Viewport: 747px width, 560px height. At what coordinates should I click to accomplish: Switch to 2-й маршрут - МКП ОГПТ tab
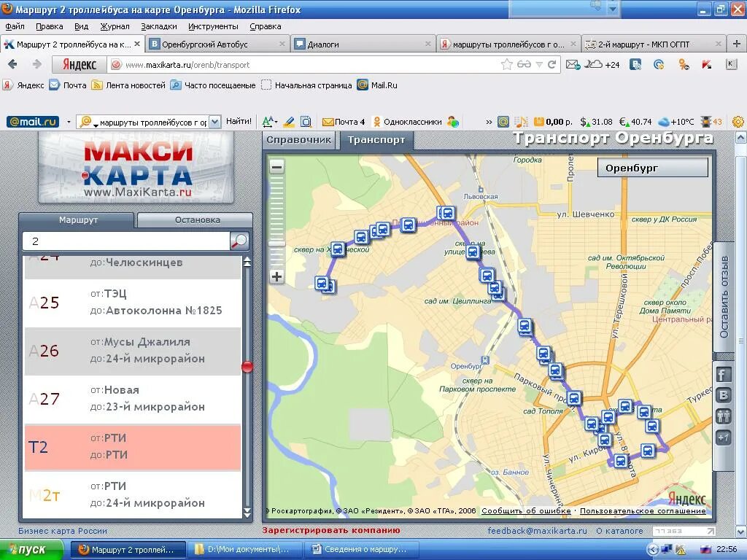point(653,44)
